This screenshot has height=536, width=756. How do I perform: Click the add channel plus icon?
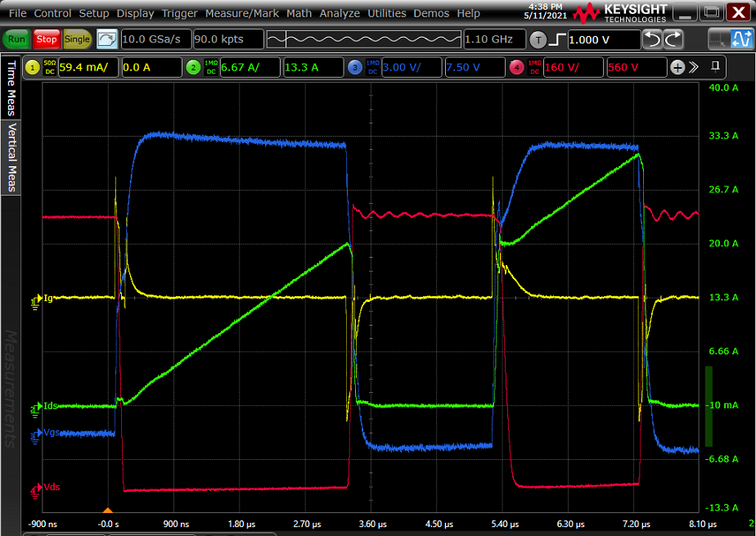coord(677,67)
